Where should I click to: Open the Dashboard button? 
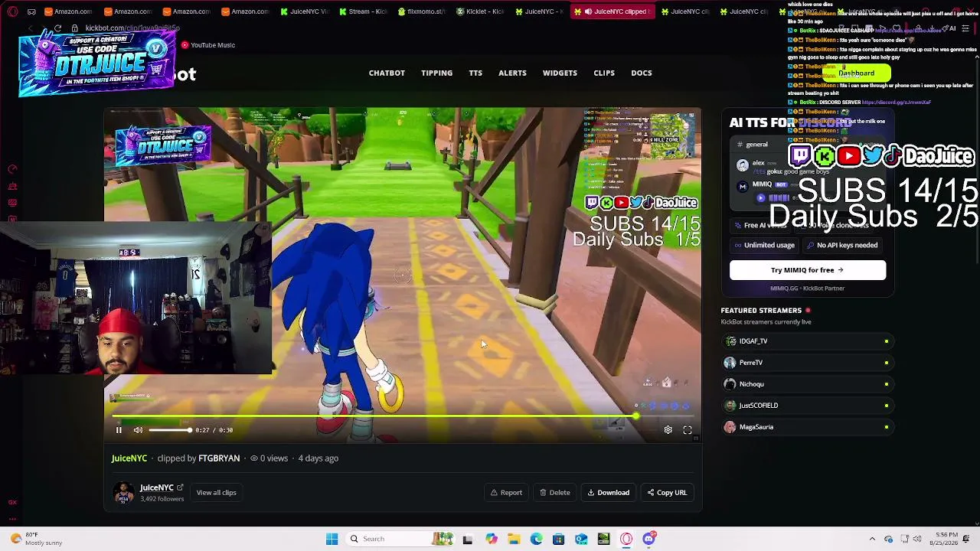[x=856, y=73]
